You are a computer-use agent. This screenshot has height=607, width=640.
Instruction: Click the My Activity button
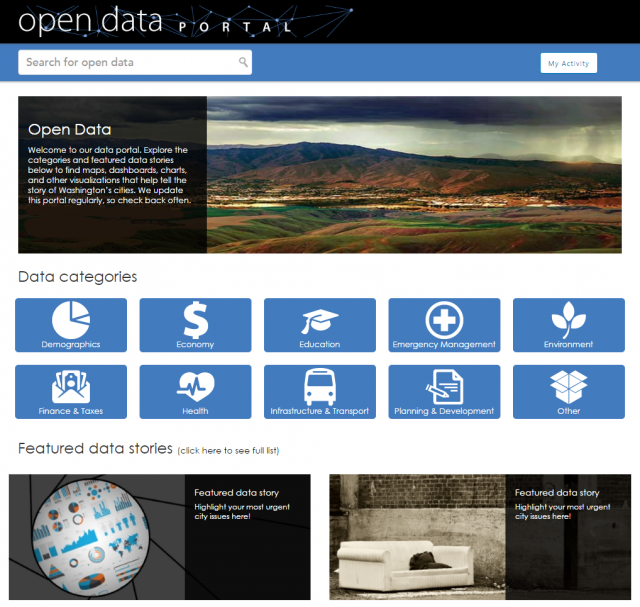tap(569, 63)
